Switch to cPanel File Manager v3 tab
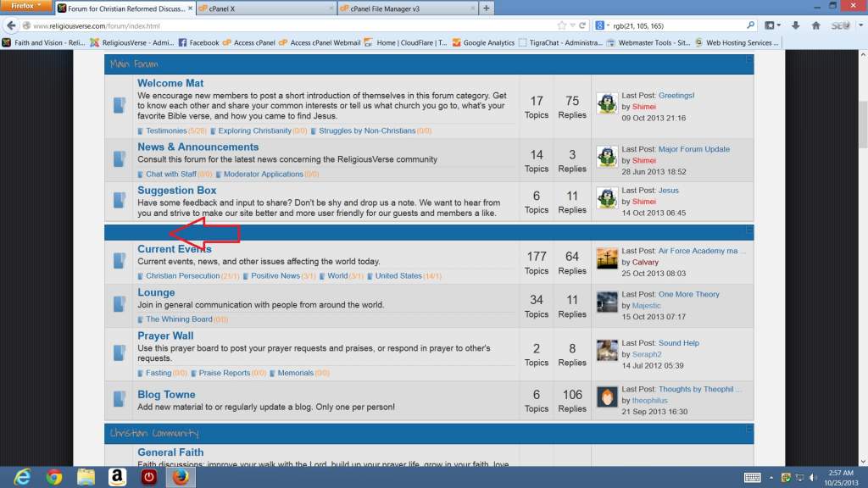The height and width of the screenshot is (488, 868). tap(408, 8)
